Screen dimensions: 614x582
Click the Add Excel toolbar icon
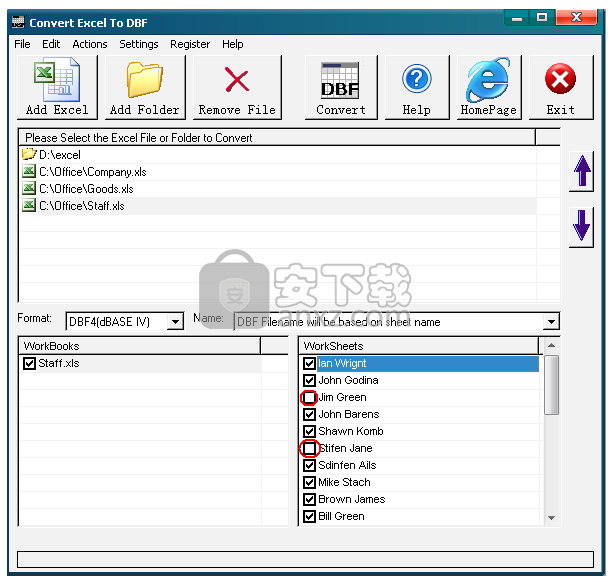[57, 87]
